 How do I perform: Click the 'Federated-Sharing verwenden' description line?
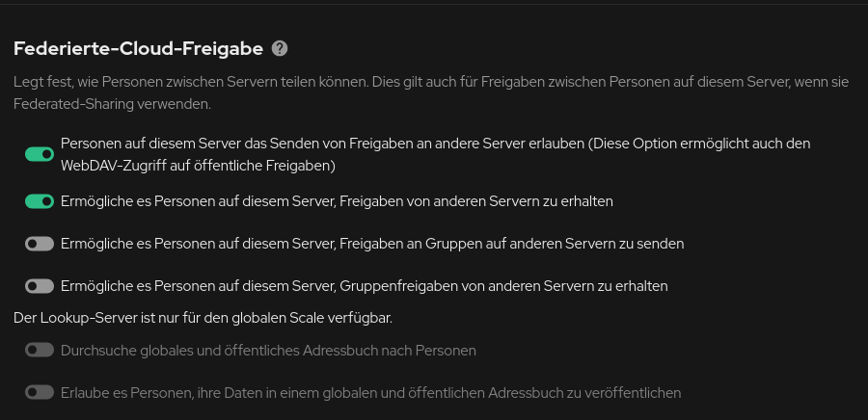(x=112, y=104)
